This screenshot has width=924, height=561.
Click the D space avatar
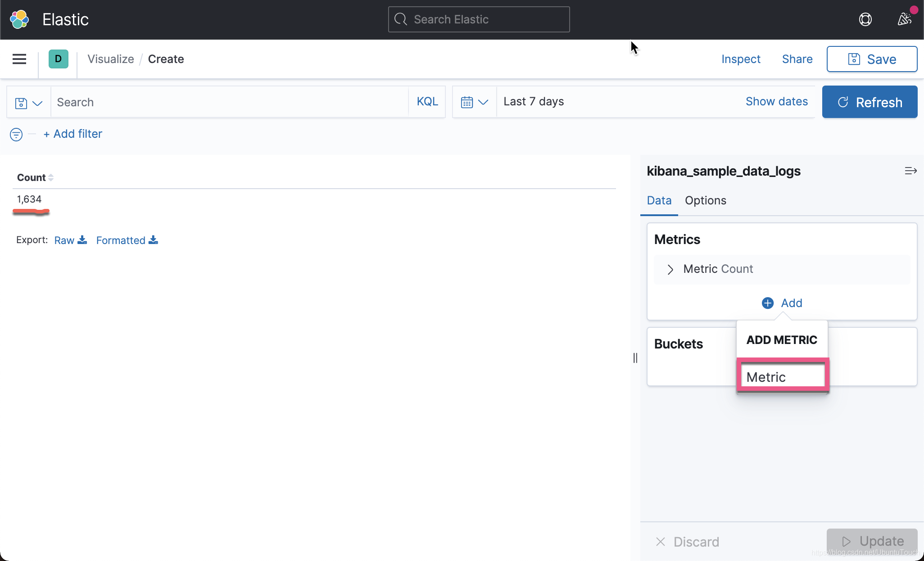click(x=58, y=59)
